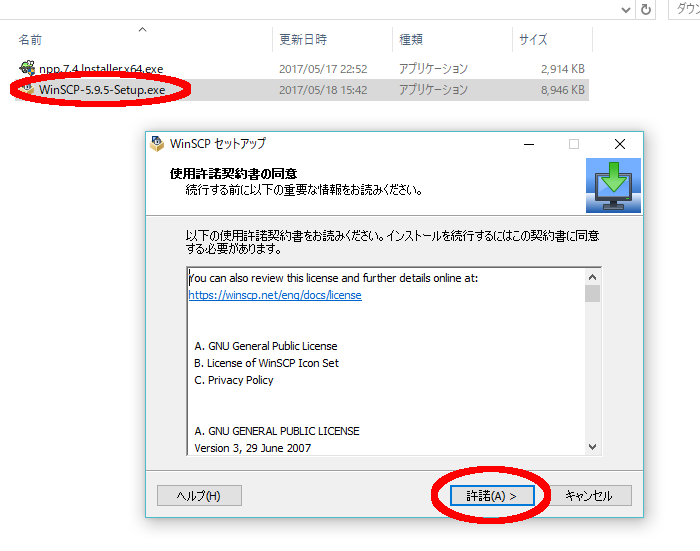Click the 種類 column header
This screenshot has height=551, width=700.
point(411,40)
